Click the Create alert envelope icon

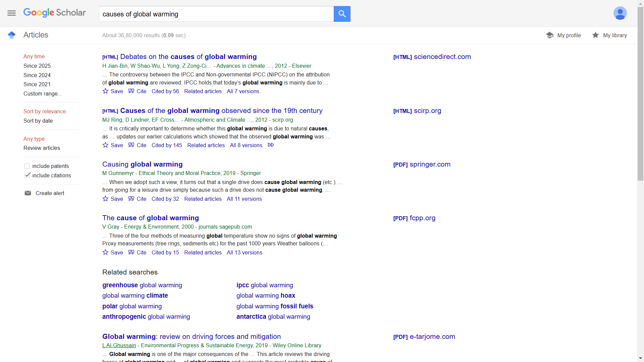28,193
